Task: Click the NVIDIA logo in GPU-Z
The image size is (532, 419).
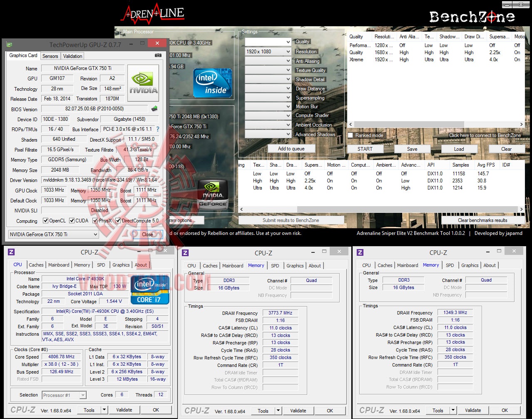Action: point(143,83)
